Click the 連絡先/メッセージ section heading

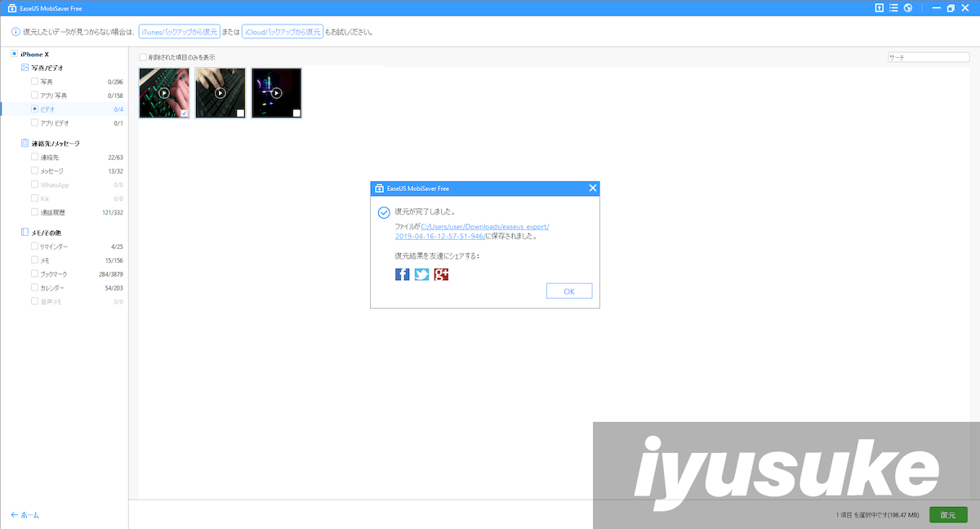click(56, 143)
